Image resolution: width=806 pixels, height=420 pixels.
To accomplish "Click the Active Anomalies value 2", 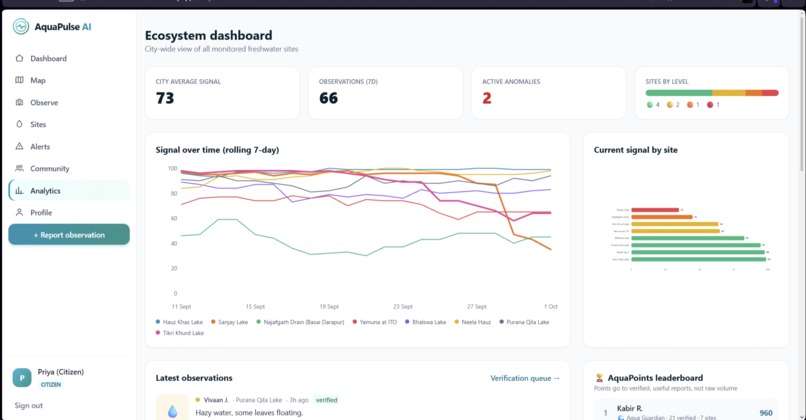I will pos(487,98).
